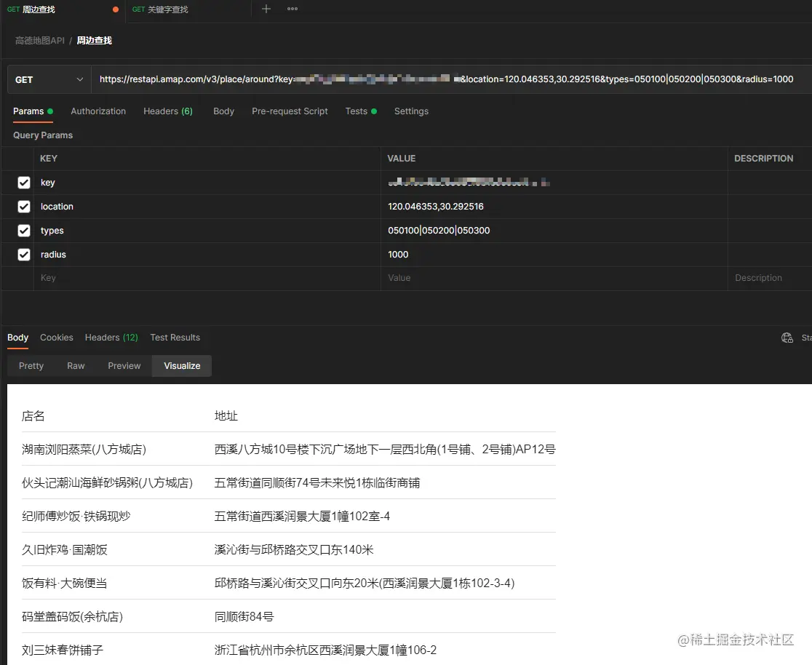Open the Authorization tab
812x665 pixels.
tap(98, 111)
